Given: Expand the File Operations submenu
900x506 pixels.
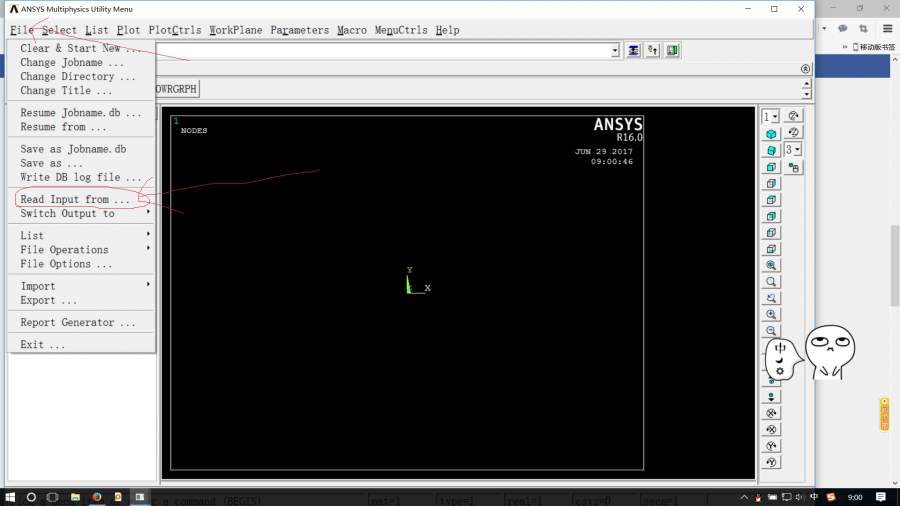Looking at the screenshot, I should [81, 250].
